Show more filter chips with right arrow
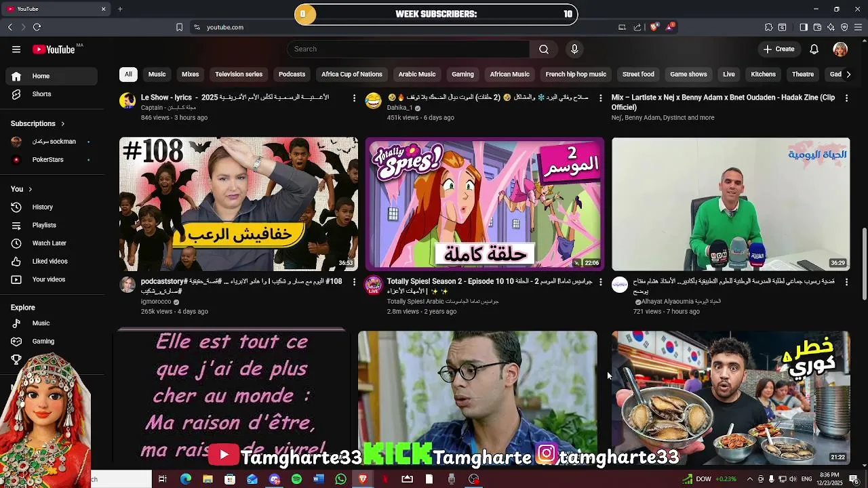Screen dimensions: 868x488 848,75
